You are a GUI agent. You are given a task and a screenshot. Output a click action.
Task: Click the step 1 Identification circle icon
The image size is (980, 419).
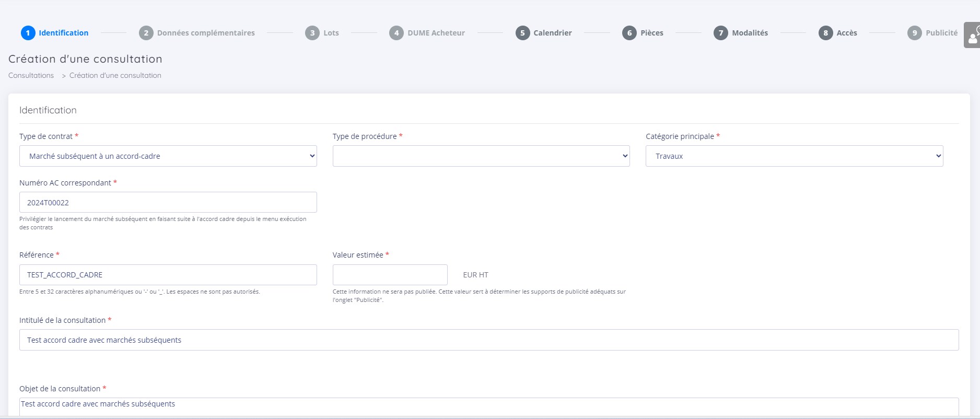click(x=28, y=33)
